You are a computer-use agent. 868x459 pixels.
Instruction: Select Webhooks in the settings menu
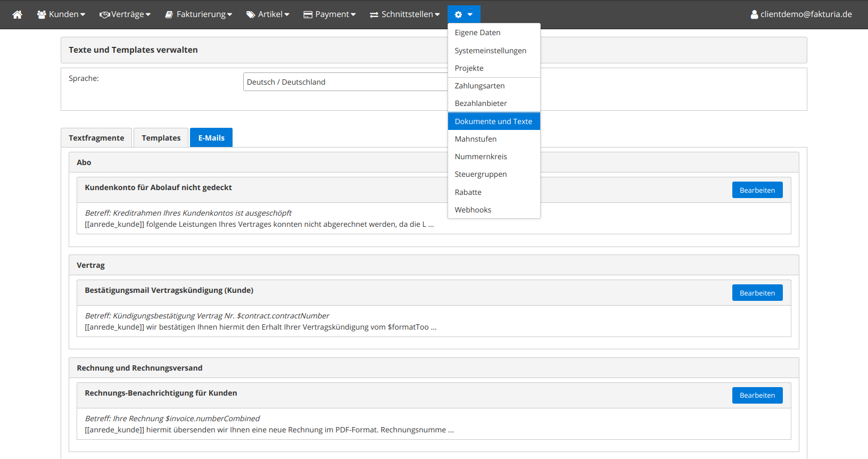coord(473,210)
